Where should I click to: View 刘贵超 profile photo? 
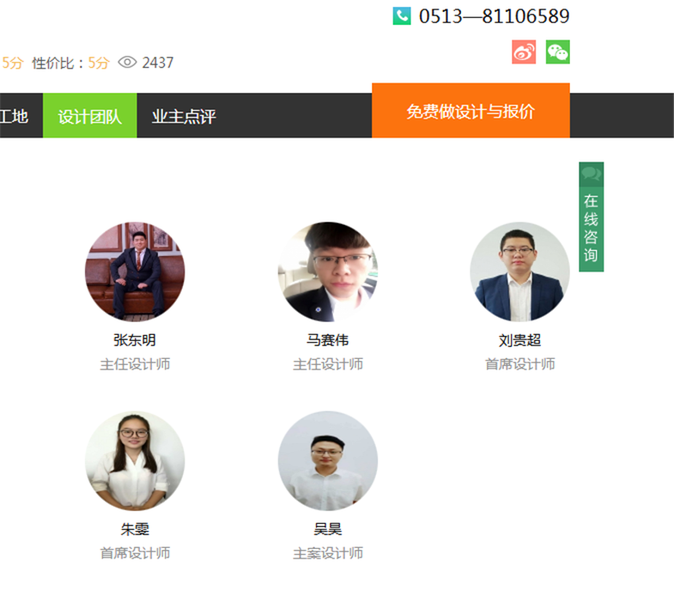519,271
